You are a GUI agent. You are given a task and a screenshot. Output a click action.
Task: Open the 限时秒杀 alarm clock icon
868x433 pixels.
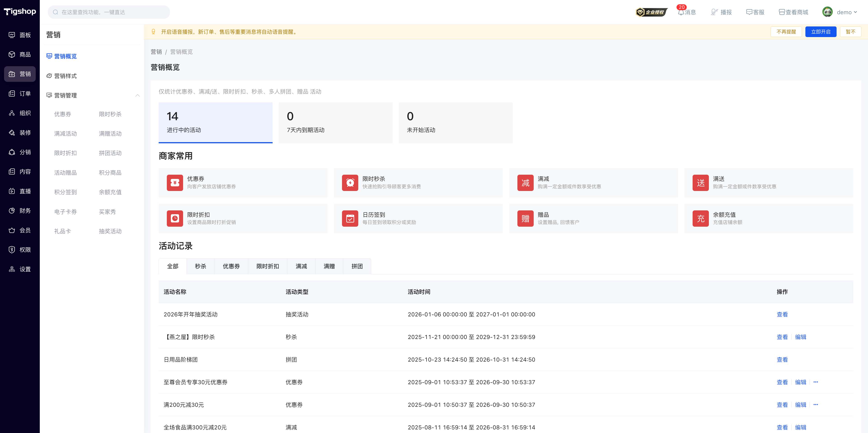[350, 183]
